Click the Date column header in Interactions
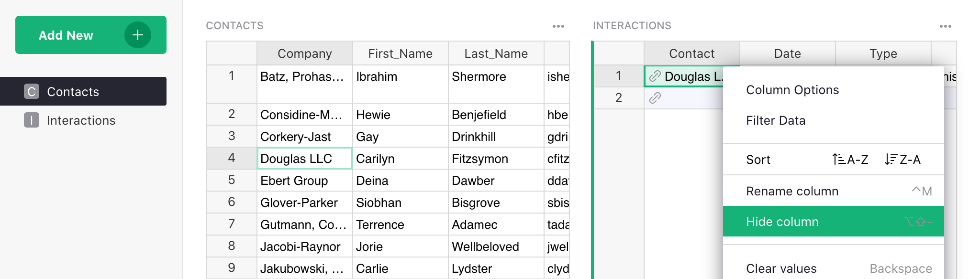 787,54
